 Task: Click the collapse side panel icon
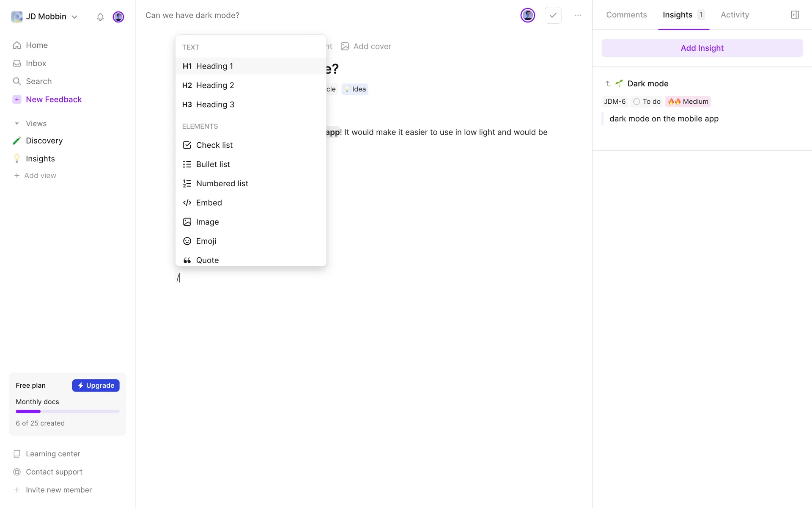click(795, 15)
